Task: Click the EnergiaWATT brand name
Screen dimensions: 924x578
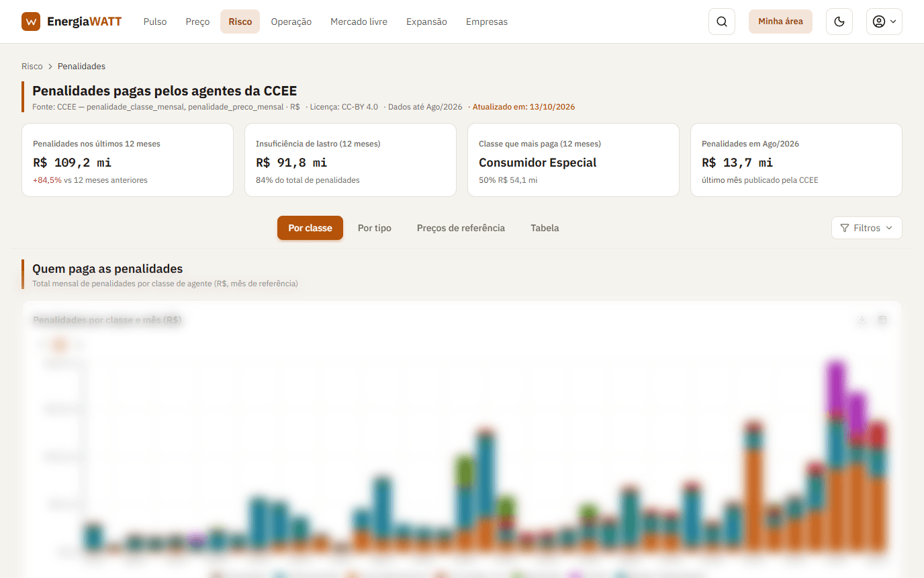Action: pos(85,22)
